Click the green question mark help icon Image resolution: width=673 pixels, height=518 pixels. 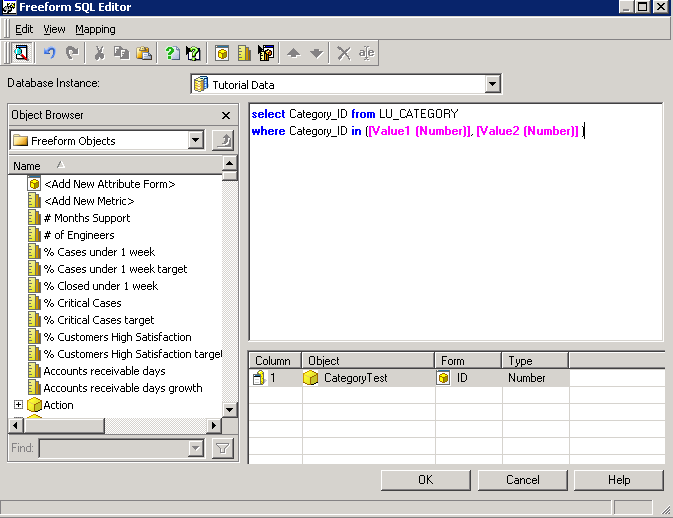point(172,53)
